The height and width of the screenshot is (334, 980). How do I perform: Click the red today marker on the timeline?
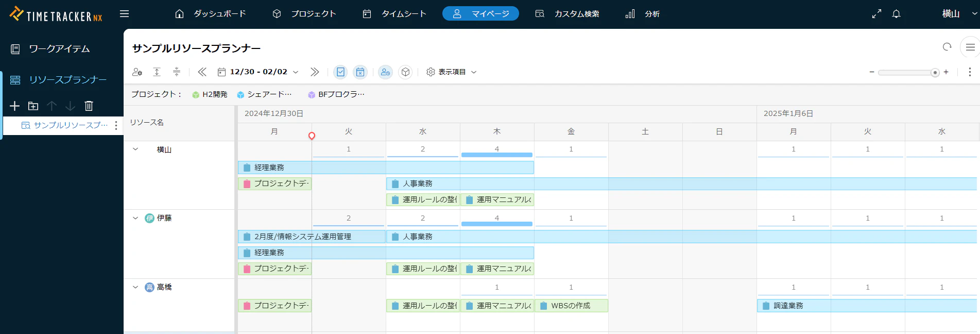tap(312, 136)
